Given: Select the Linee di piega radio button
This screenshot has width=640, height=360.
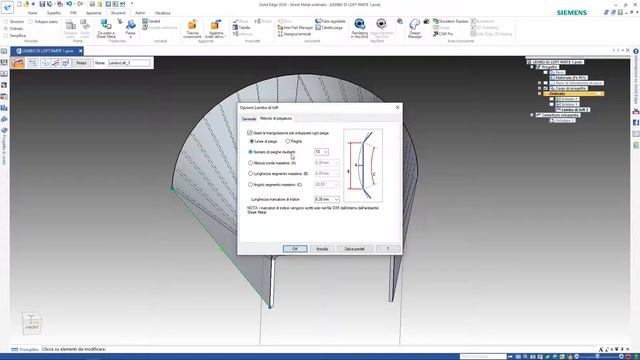Looking at the screenshot, I should pos(251,141).
